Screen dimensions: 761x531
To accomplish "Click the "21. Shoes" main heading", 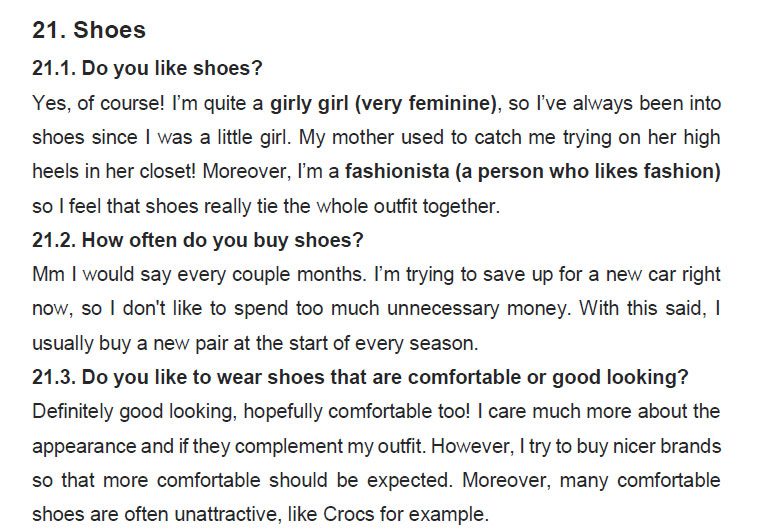I will pyautogui.click(x=89, y=30).
